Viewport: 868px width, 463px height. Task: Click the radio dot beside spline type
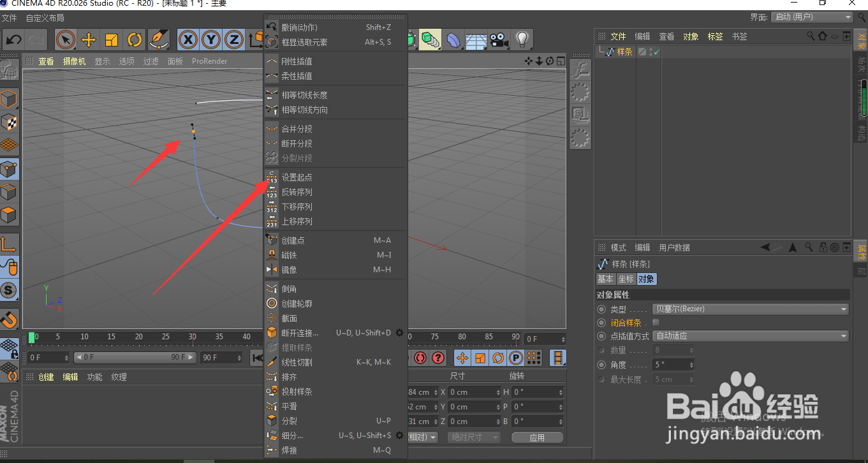tap(601, 309)
